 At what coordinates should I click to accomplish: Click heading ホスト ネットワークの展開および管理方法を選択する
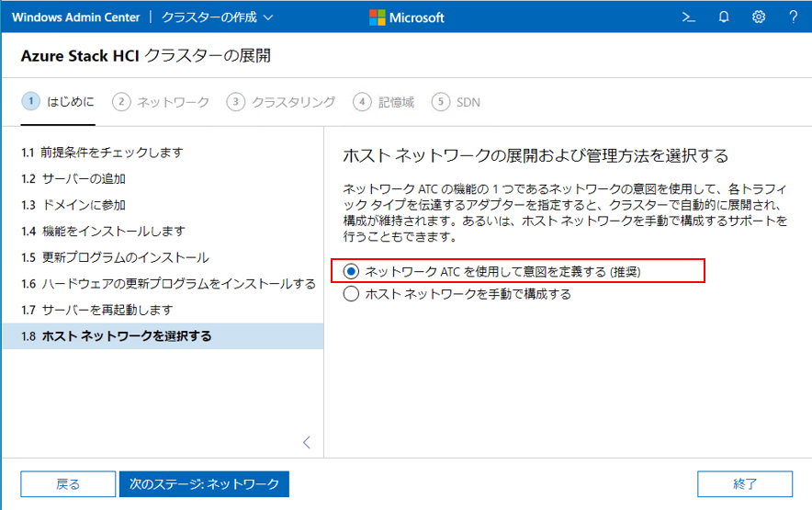[x=536, y=155]
